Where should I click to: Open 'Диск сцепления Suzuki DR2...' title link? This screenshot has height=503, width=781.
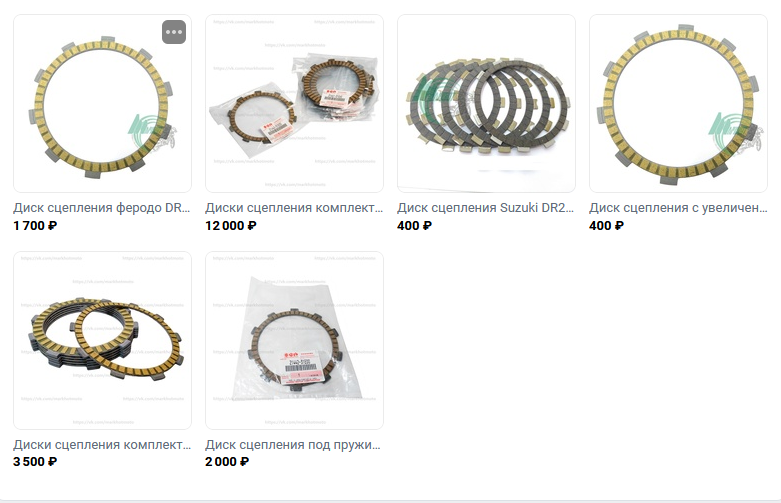486,208
